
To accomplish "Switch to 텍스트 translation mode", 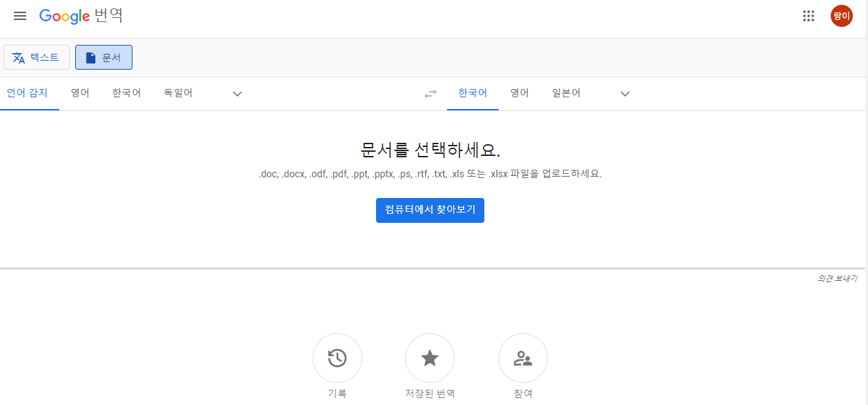I will click(x=37, y=57).
